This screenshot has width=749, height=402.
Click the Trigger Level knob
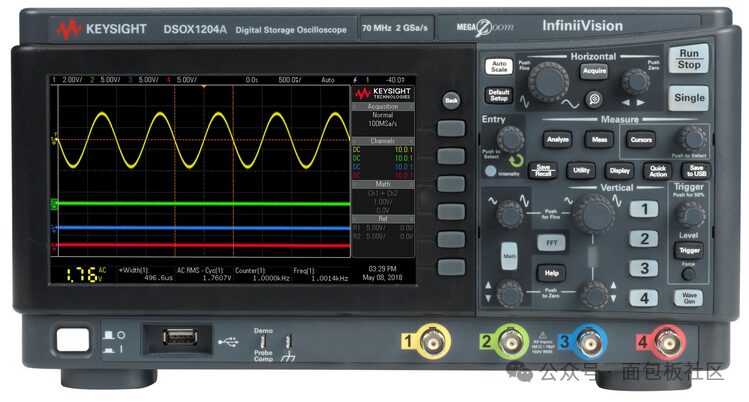690,215
